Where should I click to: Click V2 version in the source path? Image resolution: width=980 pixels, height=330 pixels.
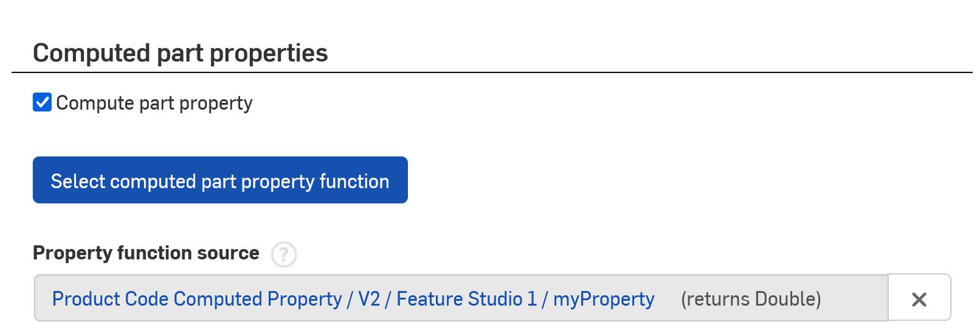coord(369,299)
